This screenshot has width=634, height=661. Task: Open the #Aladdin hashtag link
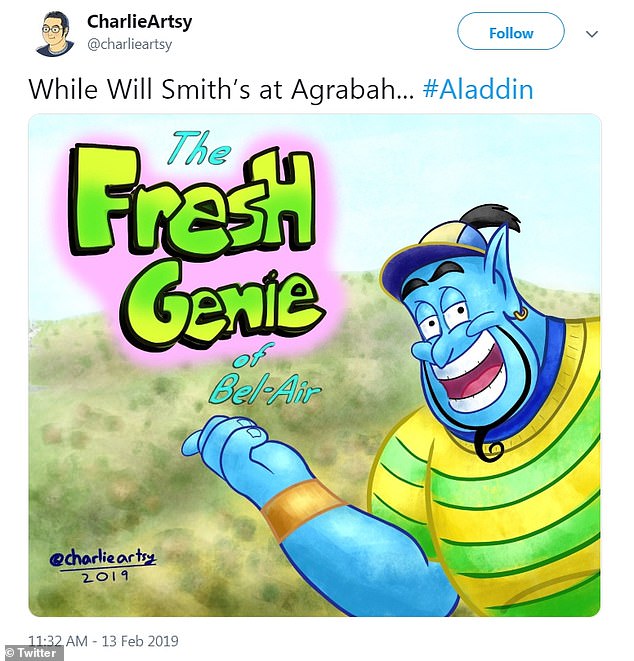click(477, 89)
